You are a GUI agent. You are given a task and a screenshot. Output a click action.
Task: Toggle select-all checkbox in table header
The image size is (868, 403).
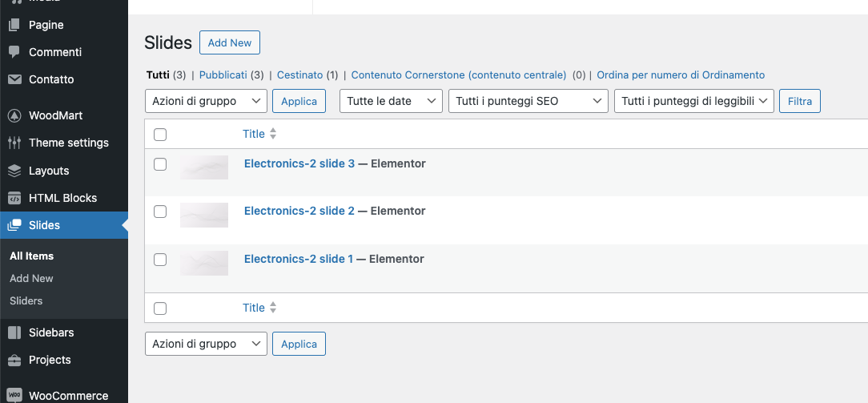click(x=160, y=135)
